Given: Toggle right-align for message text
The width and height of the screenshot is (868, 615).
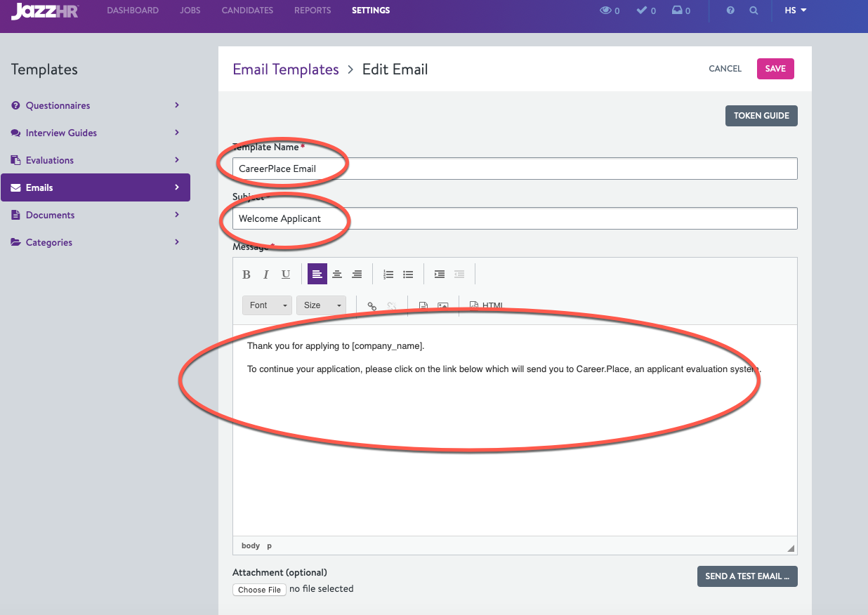Looking at the screenshot, I should pos(357,275).
